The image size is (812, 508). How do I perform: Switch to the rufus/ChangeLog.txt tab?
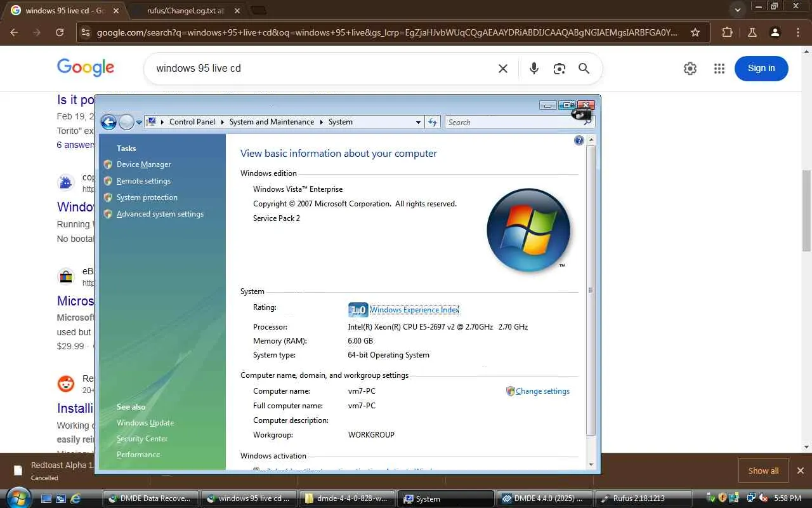click(x=184, y=11)
